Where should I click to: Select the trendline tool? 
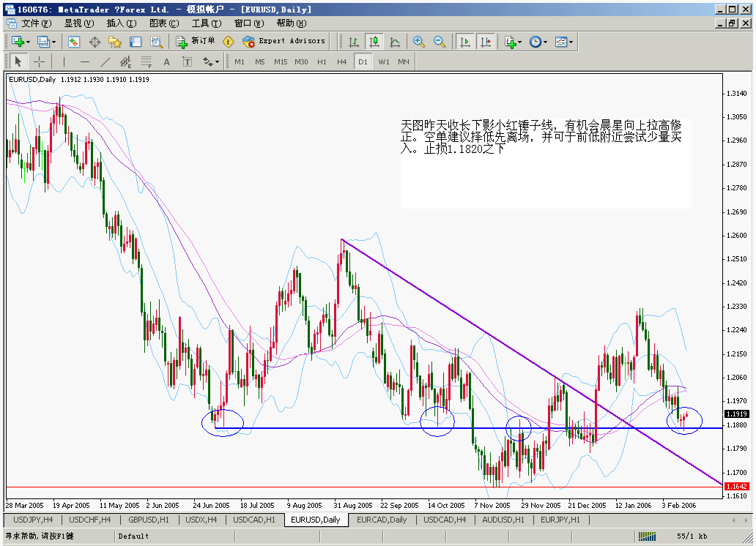click(105, 61)
